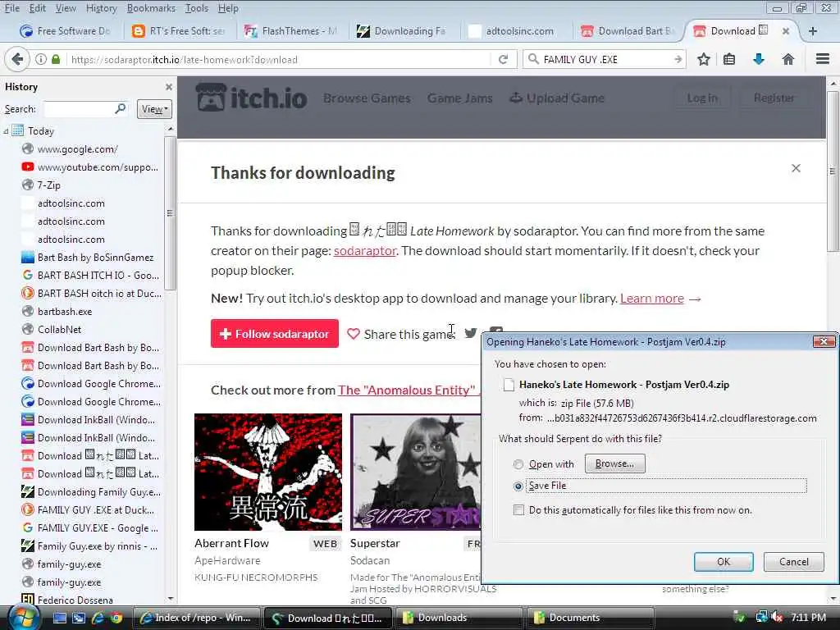Open Bart Bash by BoSinnGamez history entry
Image resolution: width=840 pixels, height=630 pixels.
(95, 258)
